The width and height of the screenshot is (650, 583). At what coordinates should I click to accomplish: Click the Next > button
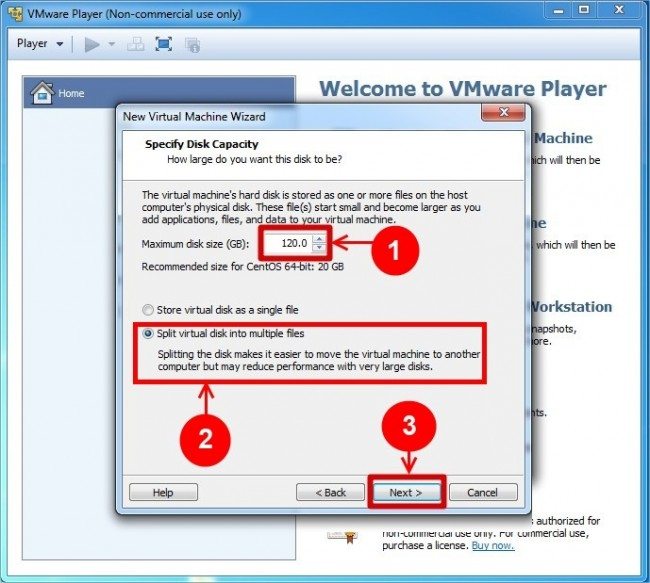coord(406,492)
